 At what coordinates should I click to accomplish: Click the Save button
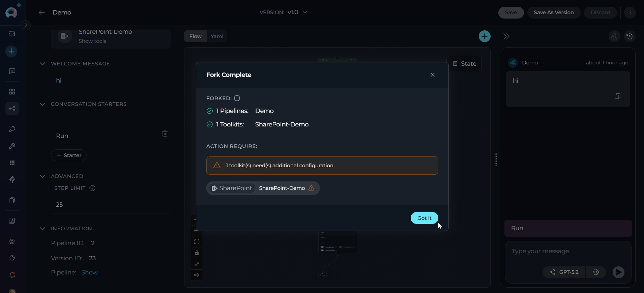click(x=511, y=12)
